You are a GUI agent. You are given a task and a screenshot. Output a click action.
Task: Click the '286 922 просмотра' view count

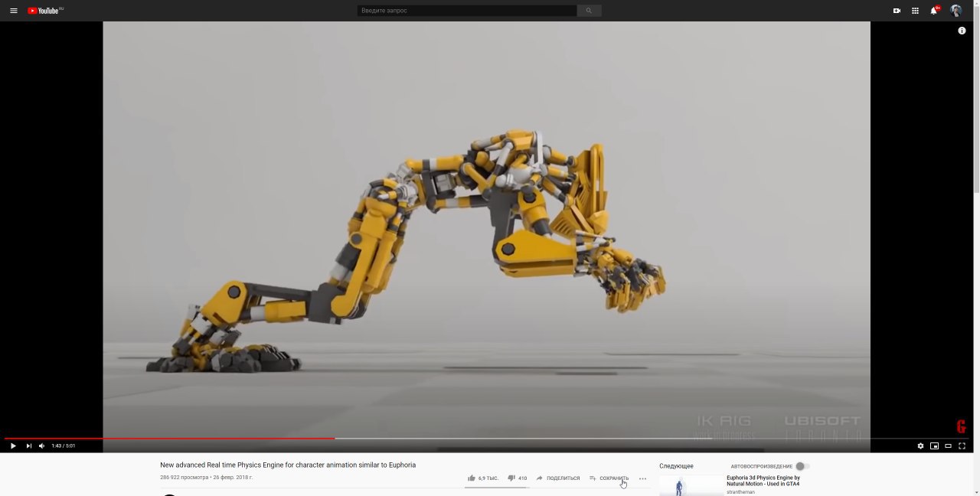point(184,478)
